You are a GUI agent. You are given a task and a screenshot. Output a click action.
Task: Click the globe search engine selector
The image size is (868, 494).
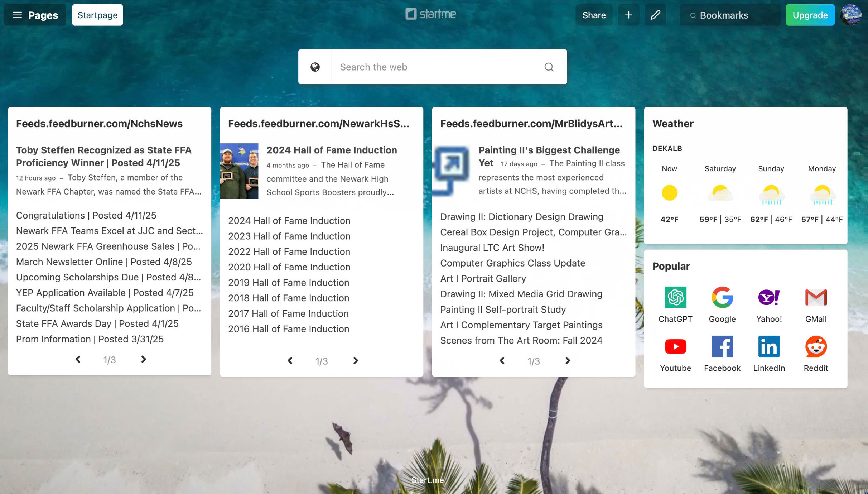(x=315, y=67)
